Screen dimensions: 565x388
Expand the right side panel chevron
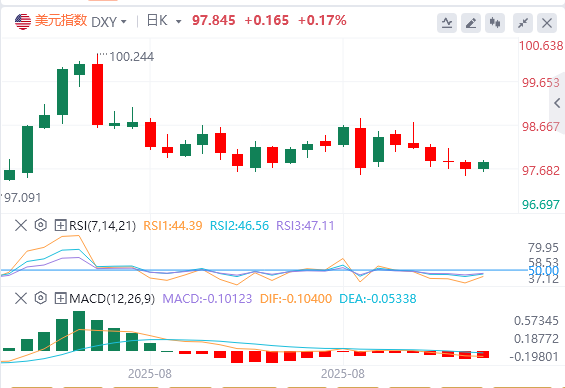tap(557, 103)
